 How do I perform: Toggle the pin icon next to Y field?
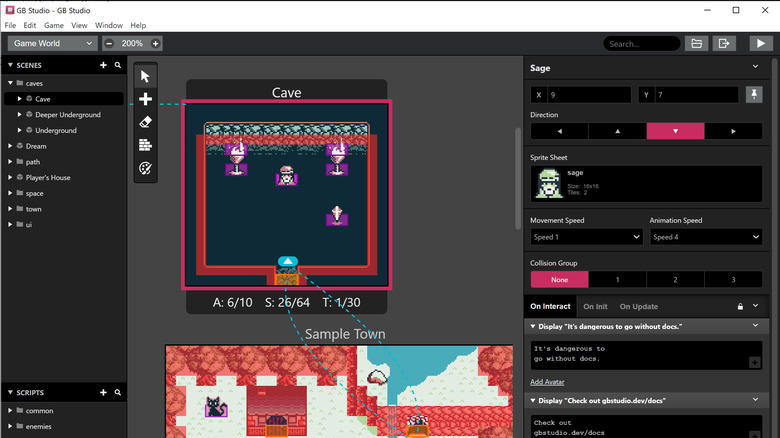[754, 95]
